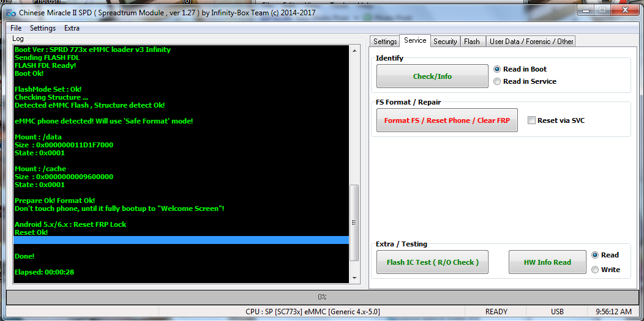This screenshot has width=644, height=321.
Task: Click the Check/Info button
Action: (432, 76)
